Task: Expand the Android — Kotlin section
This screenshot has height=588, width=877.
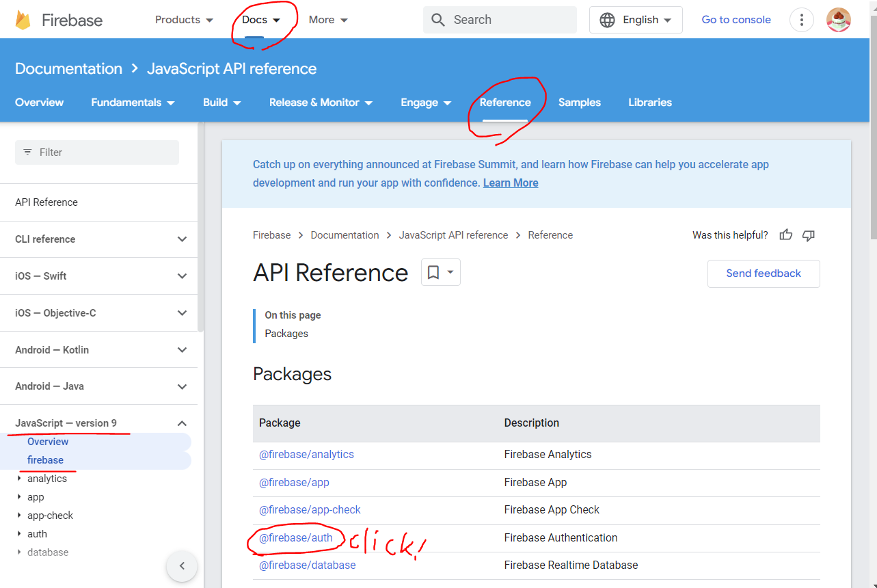Action: coord(182,350)
